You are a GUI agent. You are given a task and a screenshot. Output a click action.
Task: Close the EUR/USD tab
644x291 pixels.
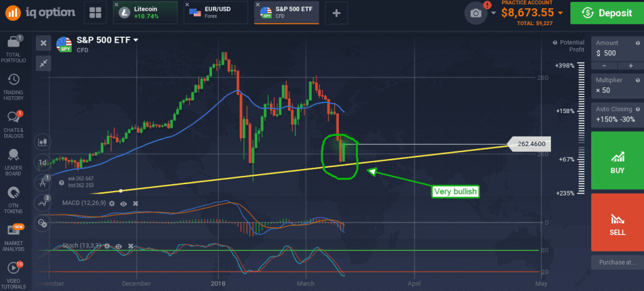(187, 5)
